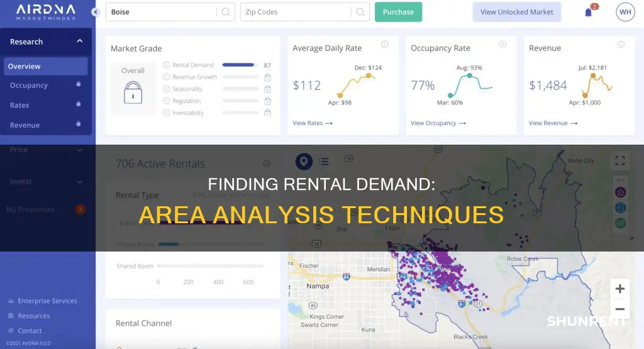Select Overview in the sidebar
Screen dimensions: 644x349
pos(45,66)
